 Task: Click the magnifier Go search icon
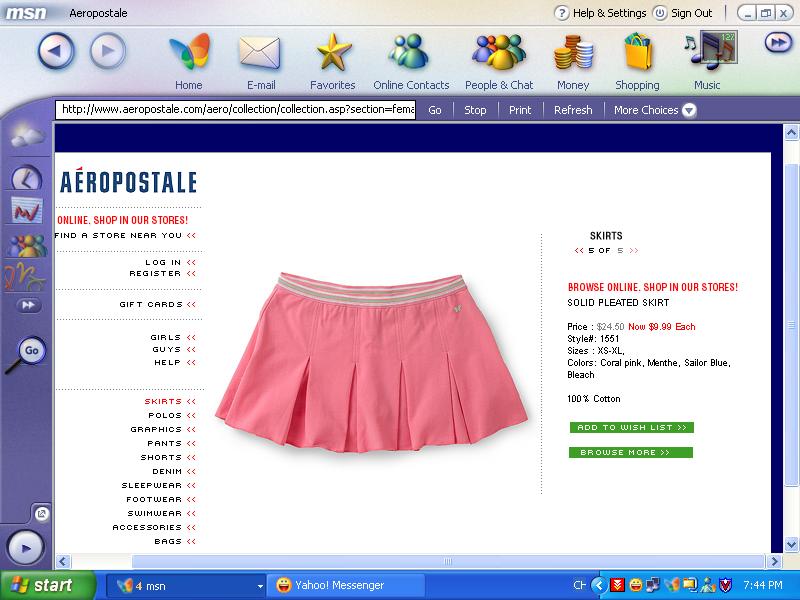coord(27,354)
